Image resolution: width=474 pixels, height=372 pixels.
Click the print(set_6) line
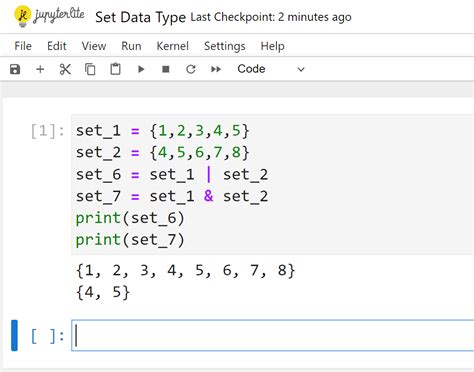point(130,218)
